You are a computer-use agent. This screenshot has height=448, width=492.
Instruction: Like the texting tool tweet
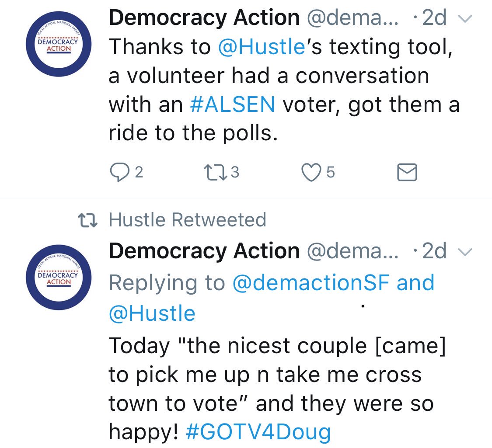click(x=311, y=173)
